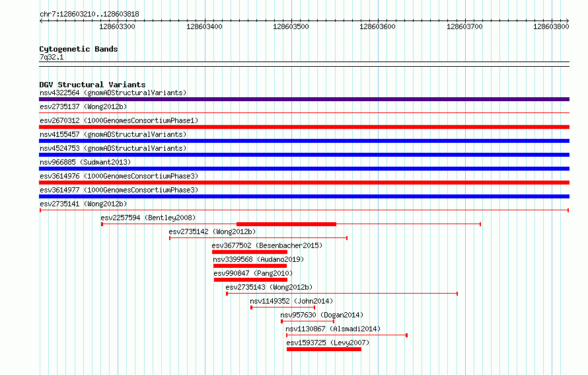This screenshot has width=588, height=375.
Task: Click the esv2735141 thin red span line
Action: coord(304,210)
